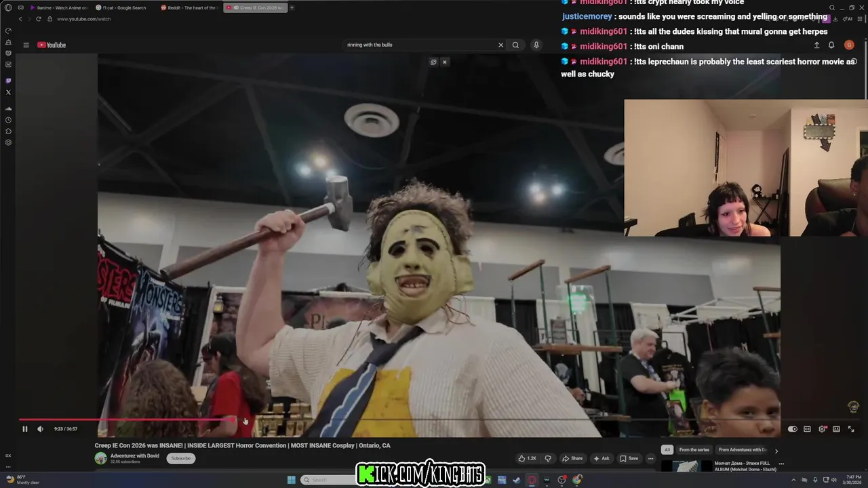Open the video player settings gear

822,429
